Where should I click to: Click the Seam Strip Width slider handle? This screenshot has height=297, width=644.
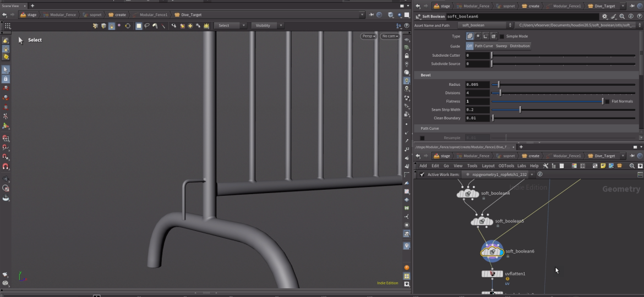pos(520,109)
